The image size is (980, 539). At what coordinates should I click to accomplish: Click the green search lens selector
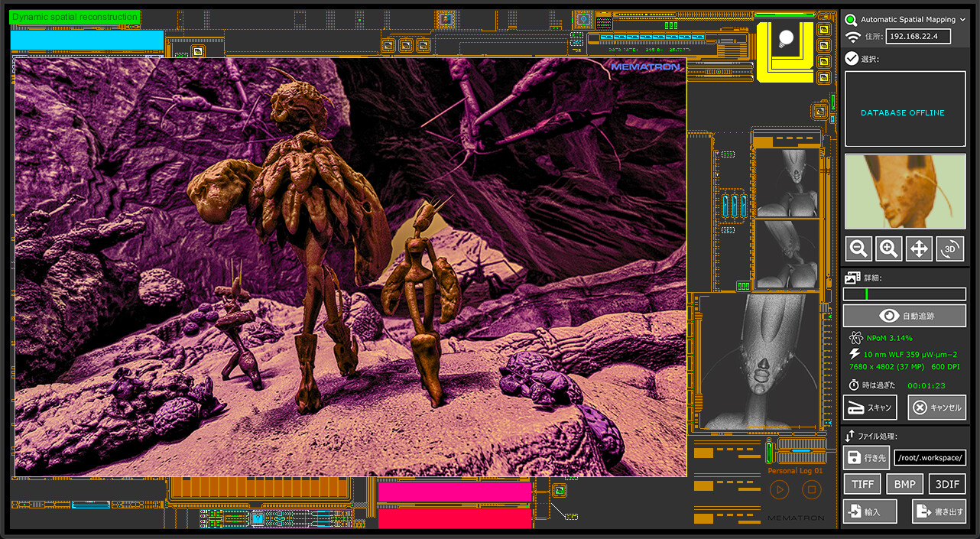851,19
